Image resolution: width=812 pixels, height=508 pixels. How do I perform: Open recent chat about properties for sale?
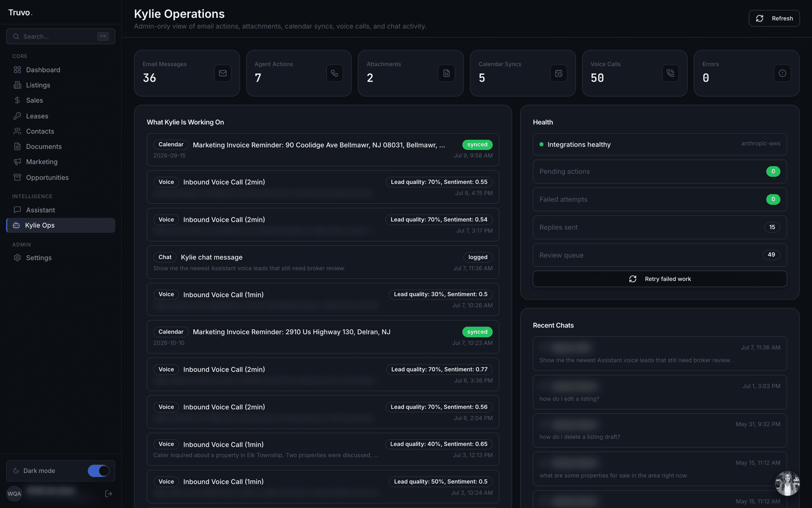tap(660, 469)
